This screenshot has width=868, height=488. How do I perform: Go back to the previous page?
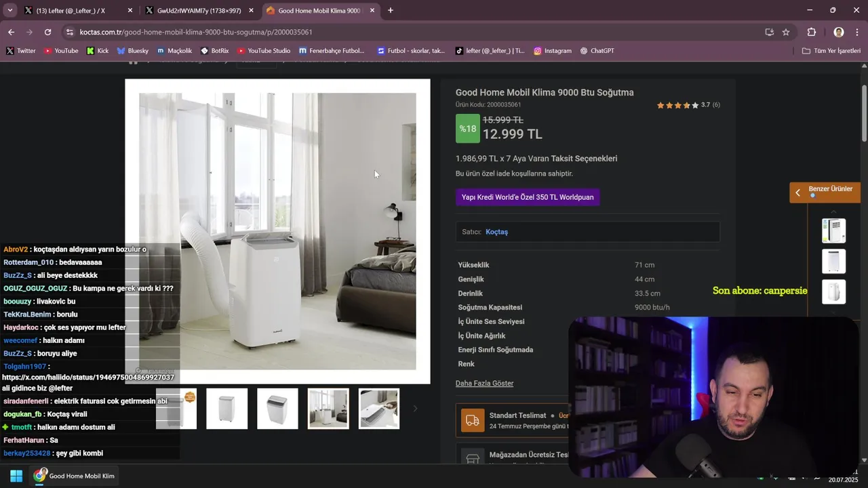click(x=11, y=32)
